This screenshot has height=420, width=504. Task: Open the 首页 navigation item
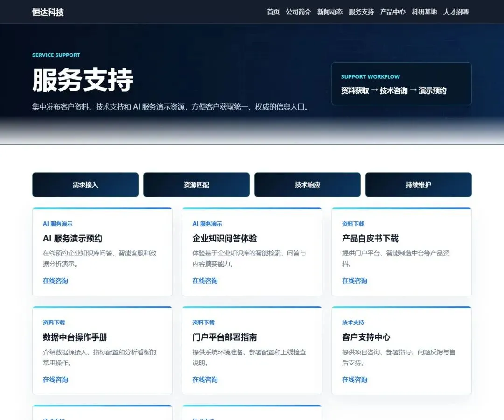pos(273,12)
